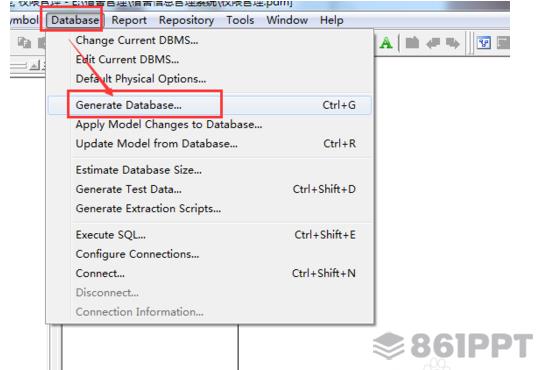Open Execute SQL dialog
Viewport: 543px width, 370px height.
tap(210, 235)
